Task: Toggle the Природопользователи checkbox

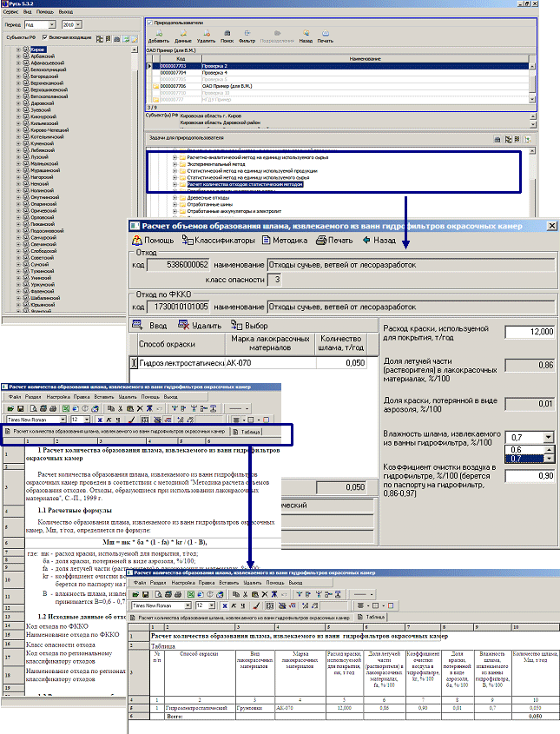Action: pos(149,22)
